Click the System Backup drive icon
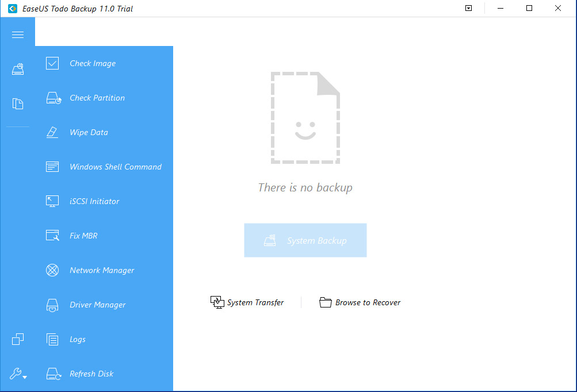Screen dimensions: 577x392 (x=270, y=240)
